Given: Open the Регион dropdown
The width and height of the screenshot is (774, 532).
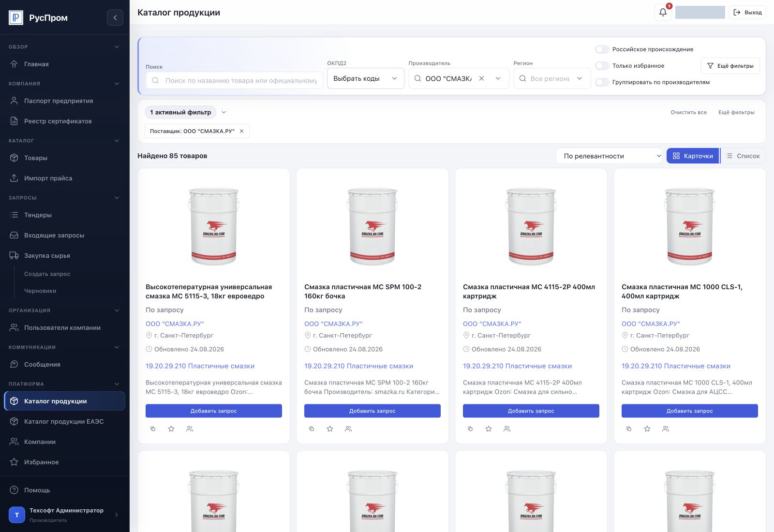Looking at the screenshot, I should click(552, 78).
